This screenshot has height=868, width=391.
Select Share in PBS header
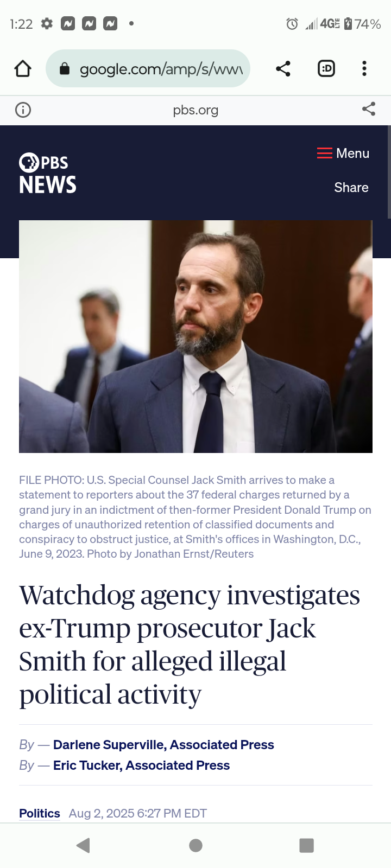(x=351, y=188)
